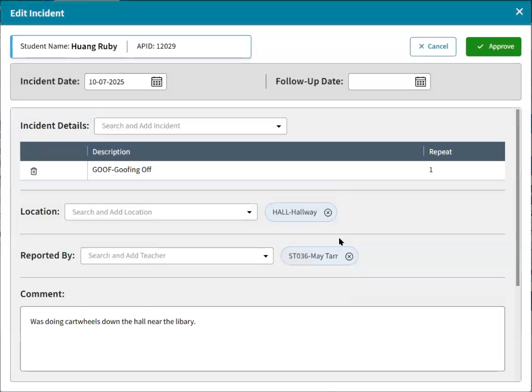The height and width of the screenshot is (392, 532).
Task: Open the Search and Add Location dropdown
Action: click(x=250, y=212)
